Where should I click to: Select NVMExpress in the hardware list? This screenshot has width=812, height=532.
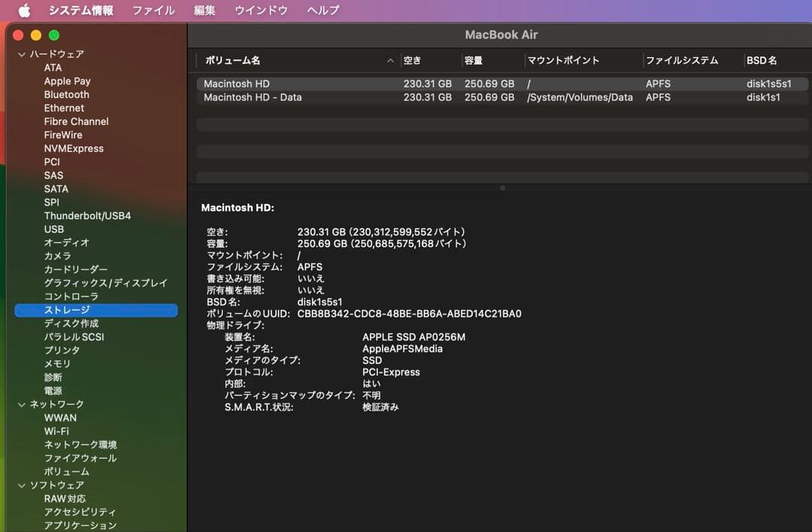click(74, 149)
